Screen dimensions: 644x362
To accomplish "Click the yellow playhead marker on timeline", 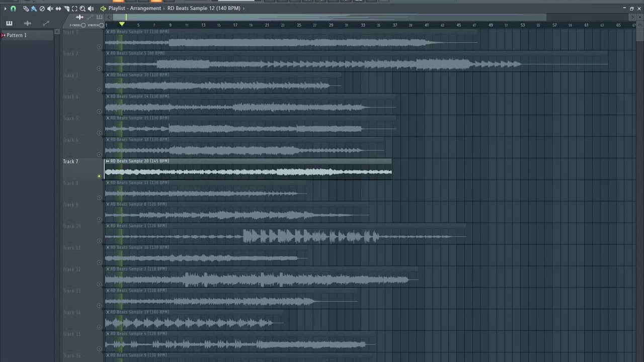I will (122, 24).
